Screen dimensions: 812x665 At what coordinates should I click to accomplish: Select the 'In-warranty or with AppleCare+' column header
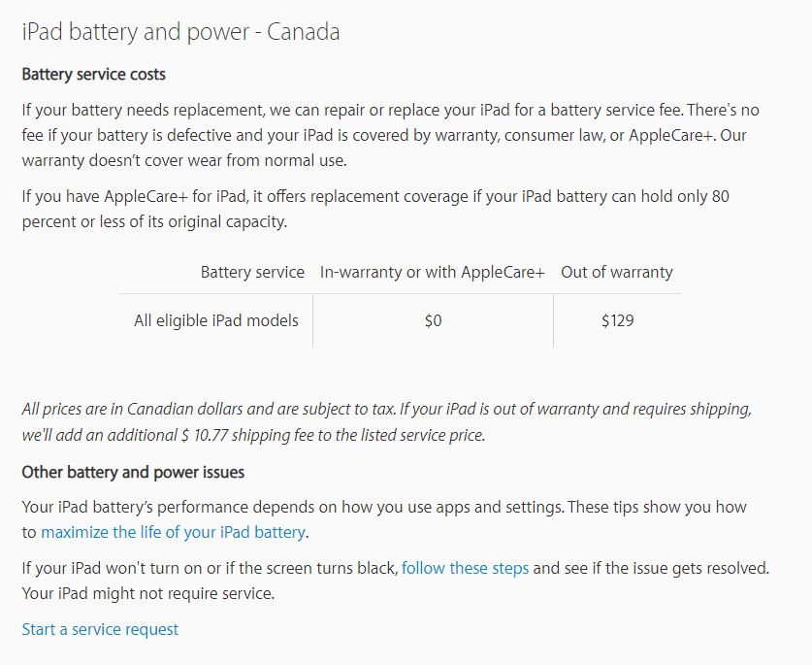(433, 272)
